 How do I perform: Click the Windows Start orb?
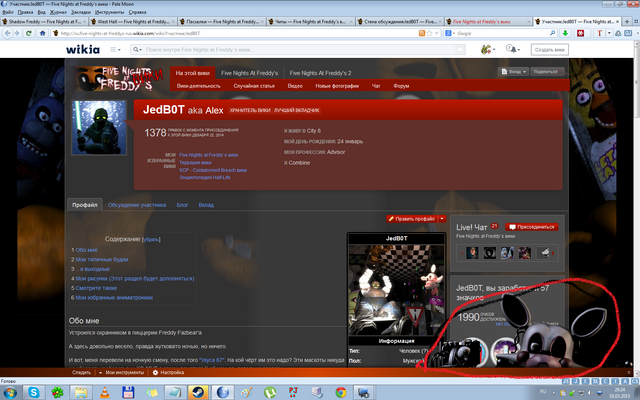click(9, 393)
